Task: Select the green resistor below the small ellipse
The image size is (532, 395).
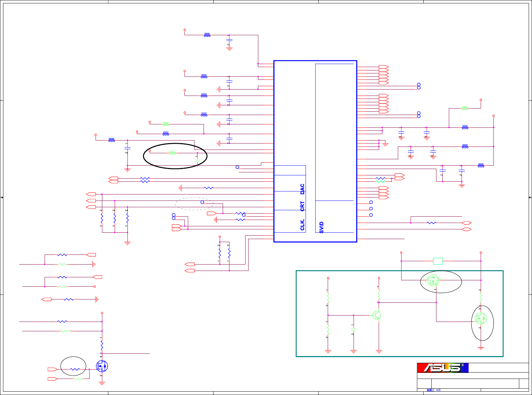Action: tap(78, 379)
